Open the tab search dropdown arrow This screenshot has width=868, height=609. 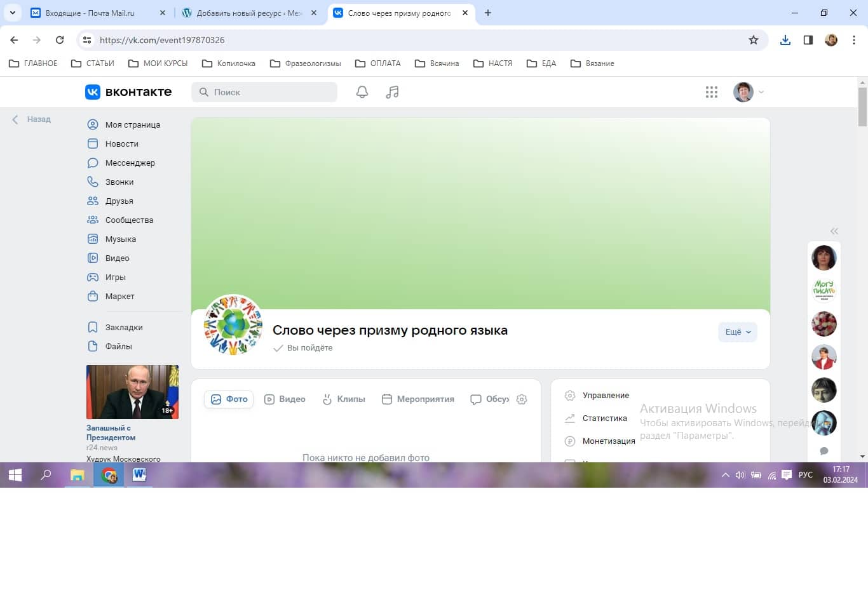click(13, 13)
